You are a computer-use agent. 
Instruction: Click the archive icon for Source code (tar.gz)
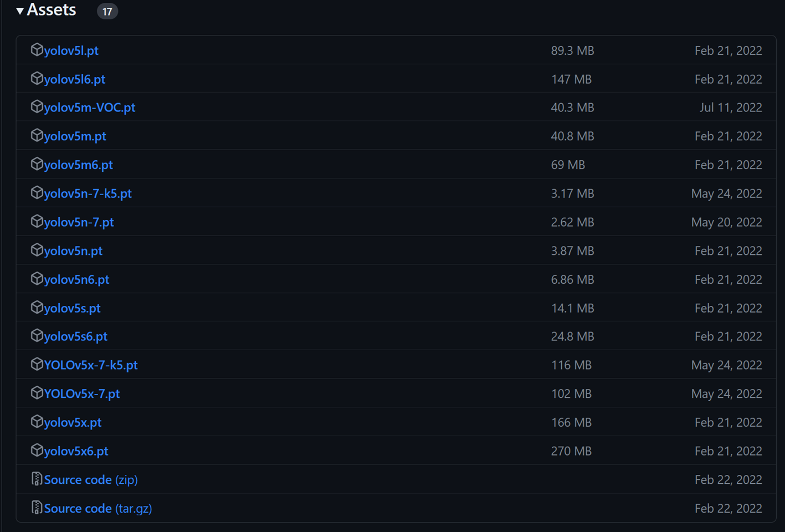click(37, 508)
